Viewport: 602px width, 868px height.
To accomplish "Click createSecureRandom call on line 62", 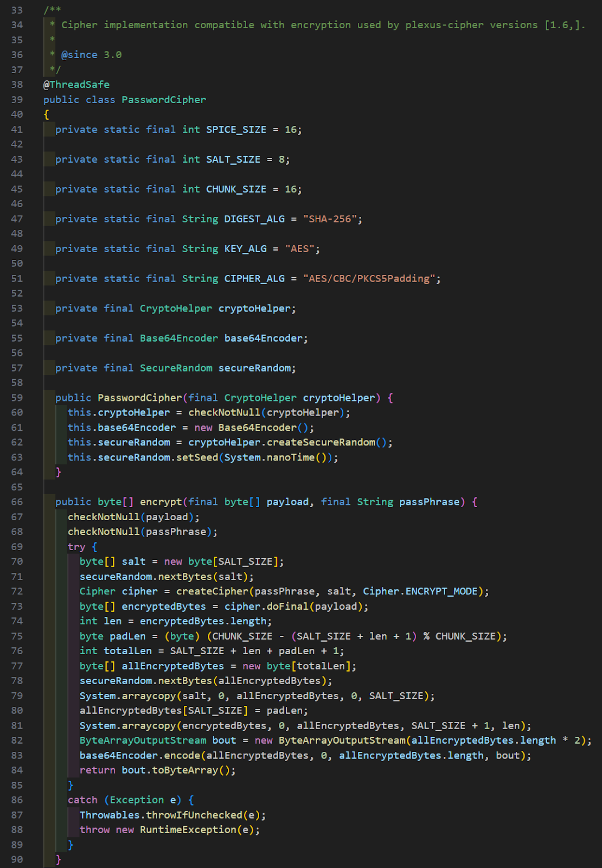I will (x=321, y=443).
